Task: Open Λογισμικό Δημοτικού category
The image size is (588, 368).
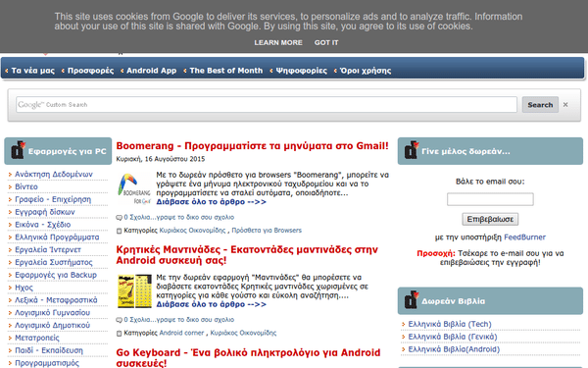Action: [53, 325]
